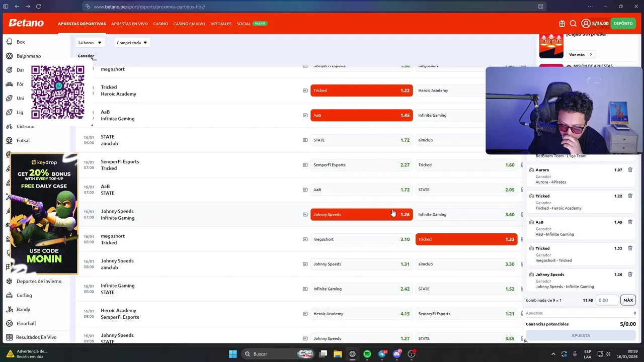Open the Competencia filter dropdown
Image resolution: width=644 pixels, height=362 pixels.
click(x=132, y=43)
